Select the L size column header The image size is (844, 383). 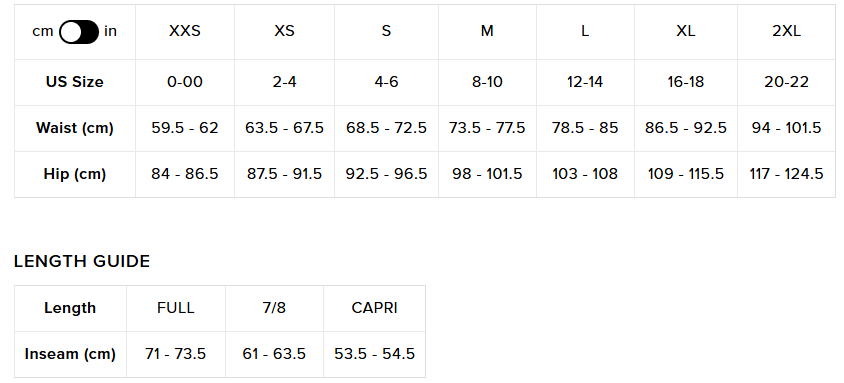tap(585, 31)
